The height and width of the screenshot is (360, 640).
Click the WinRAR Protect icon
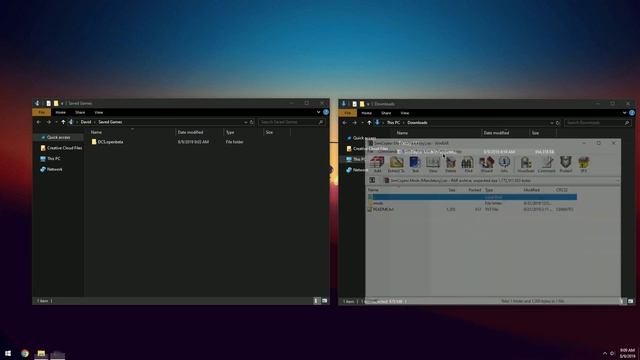pyautogui.click(x=566, y=164)
